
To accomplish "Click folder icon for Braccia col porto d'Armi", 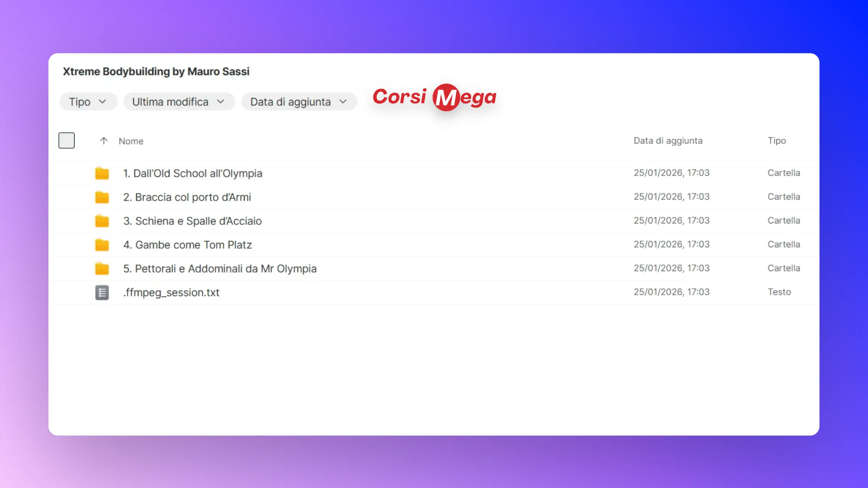I will pos(102,197).
